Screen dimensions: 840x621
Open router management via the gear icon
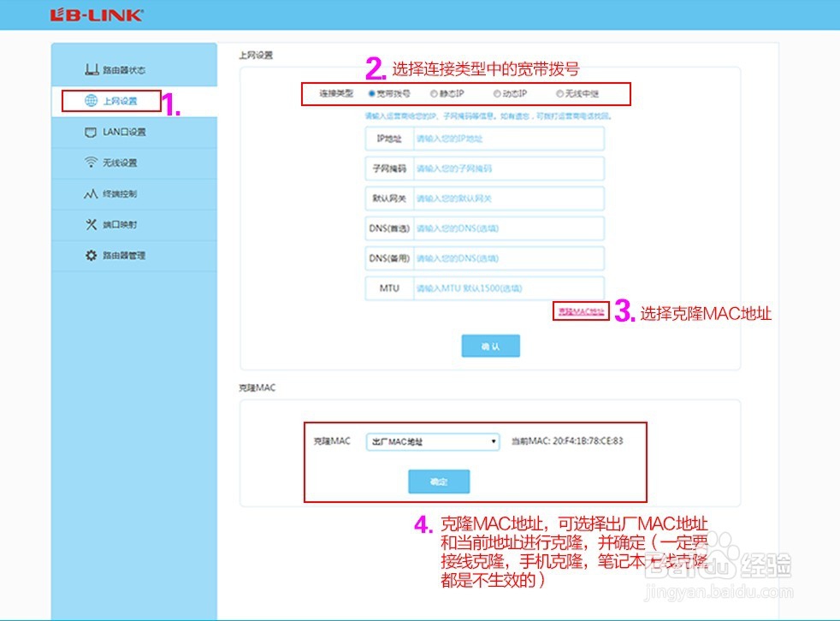pos(89,255)
